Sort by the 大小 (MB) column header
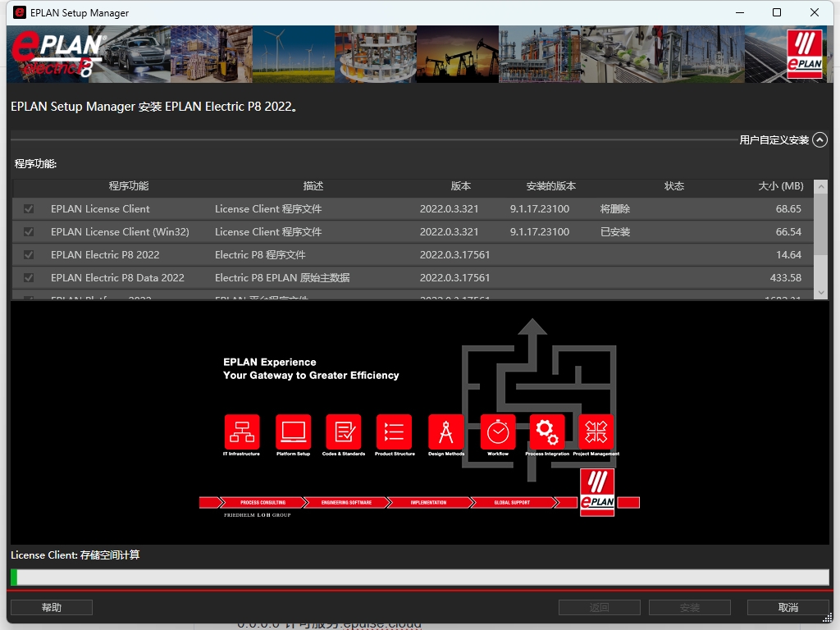Viewport: 840px width, 630px height. pos(780,186)
